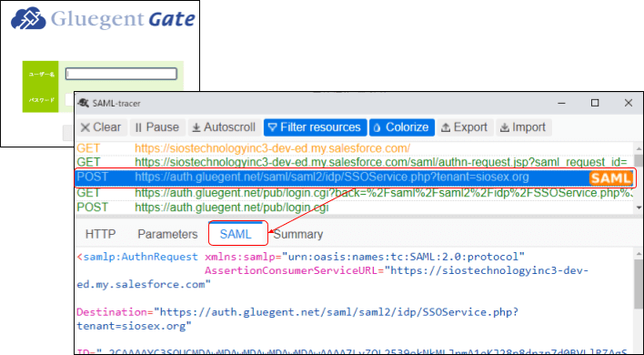Select the SAML tab
Viewport: 644px width, 355px height.
pyautogui.click(x=236, y=233)
